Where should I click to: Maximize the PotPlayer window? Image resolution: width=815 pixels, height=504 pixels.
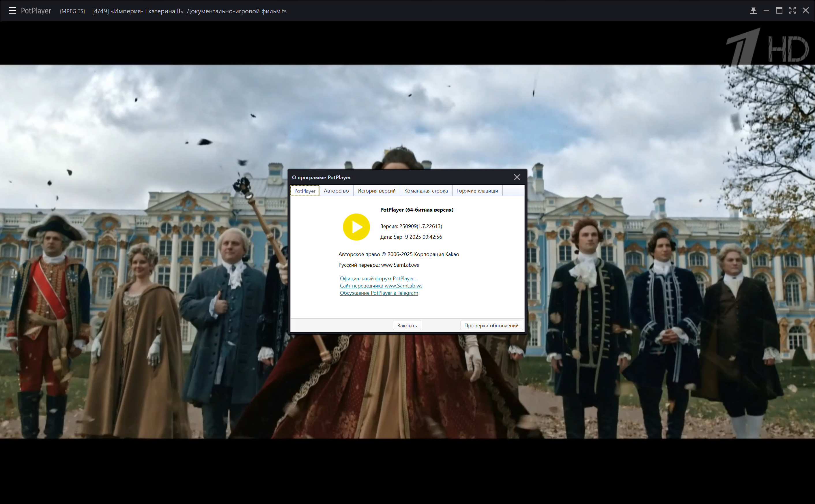pos(779,11)
